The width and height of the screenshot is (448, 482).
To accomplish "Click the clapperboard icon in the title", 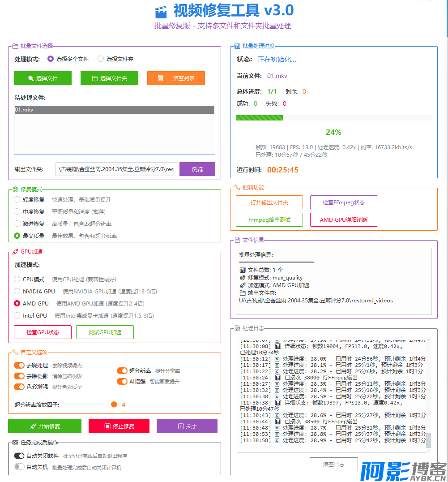I will [x=161, y=12].
